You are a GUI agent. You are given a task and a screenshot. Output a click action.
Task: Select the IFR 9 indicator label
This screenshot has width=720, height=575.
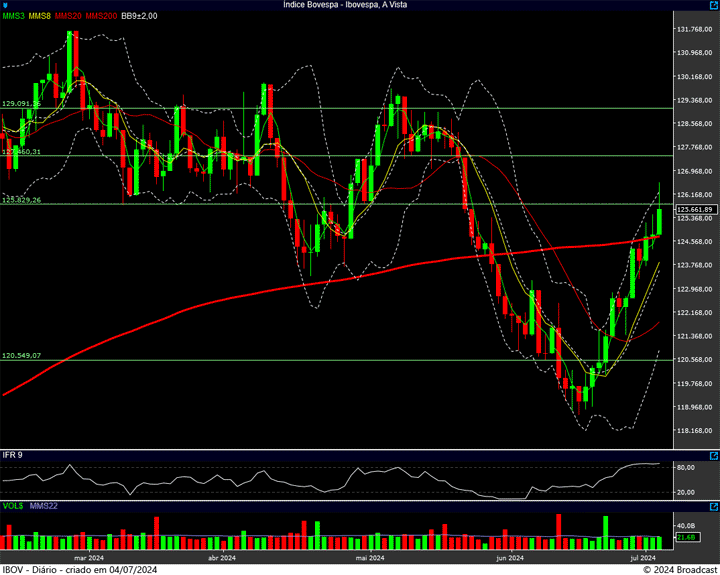[12, 455]
